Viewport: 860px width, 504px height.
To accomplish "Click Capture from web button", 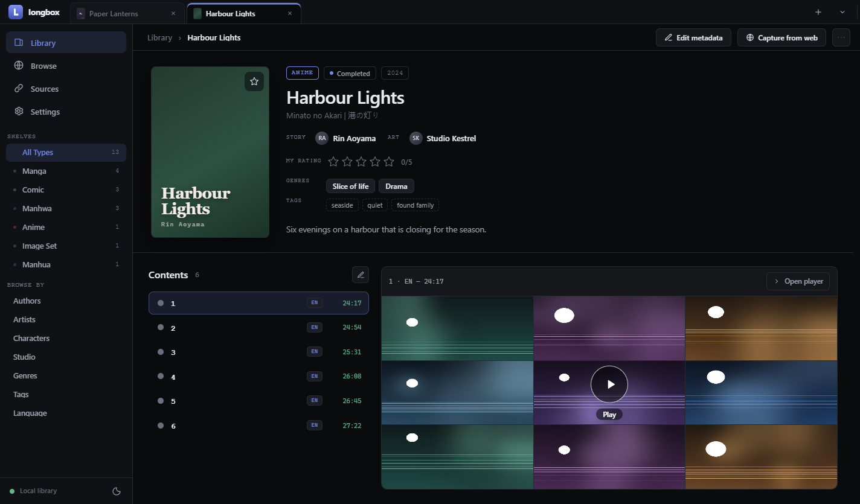I will coord(781,37).
